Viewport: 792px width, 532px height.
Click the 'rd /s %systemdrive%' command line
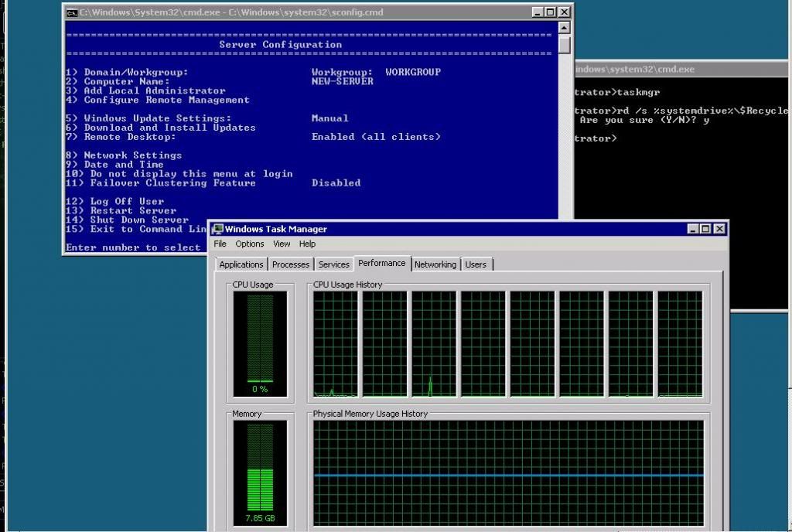[x=681, y=111]
